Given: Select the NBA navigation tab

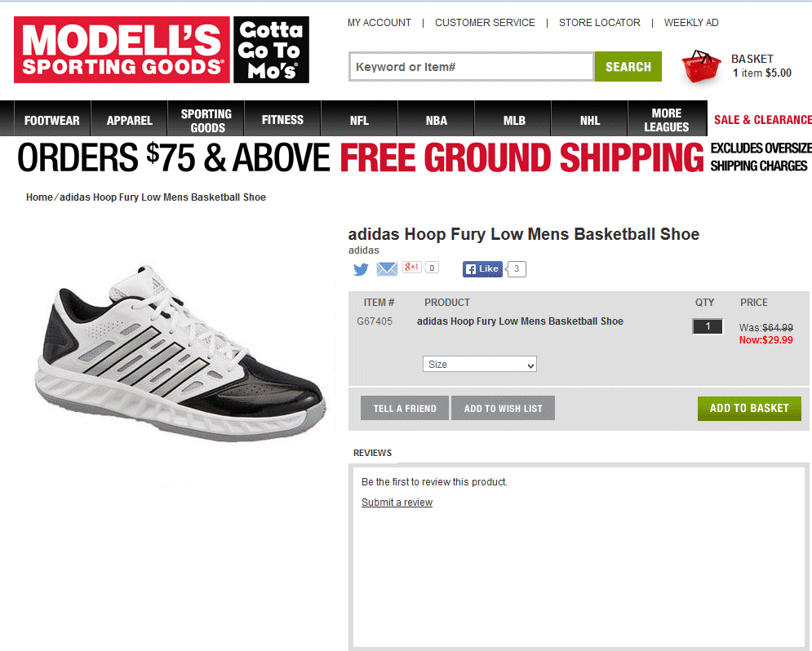Looking at the screenshot, I should [436, 120].
